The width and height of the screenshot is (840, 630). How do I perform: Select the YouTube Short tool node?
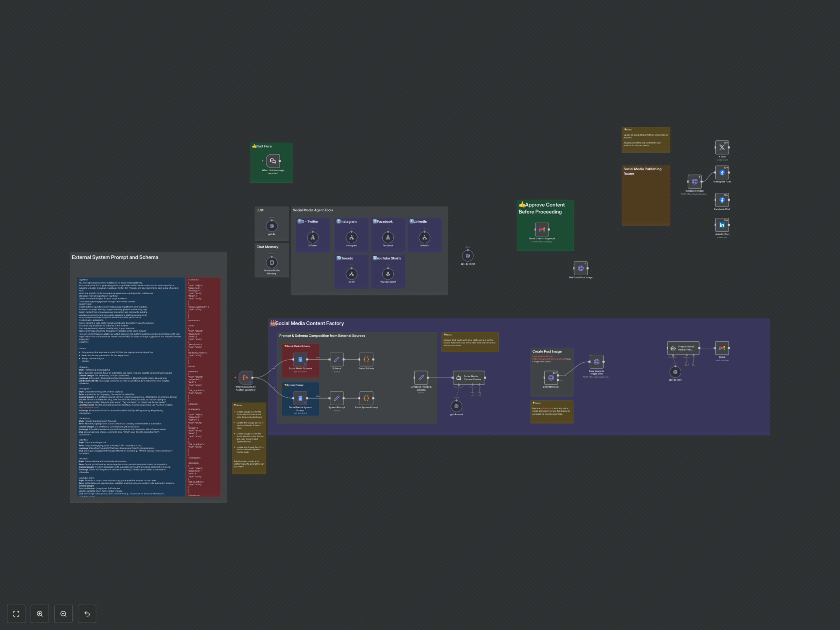coord(388,274)
